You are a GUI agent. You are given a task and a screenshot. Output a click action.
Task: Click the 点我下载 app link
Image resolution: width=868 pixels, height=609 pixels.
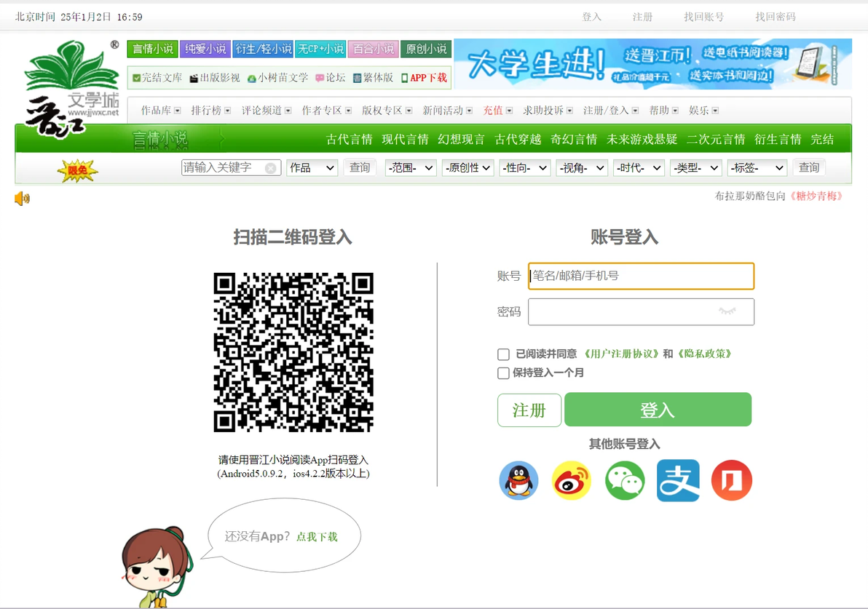[317, 537]
